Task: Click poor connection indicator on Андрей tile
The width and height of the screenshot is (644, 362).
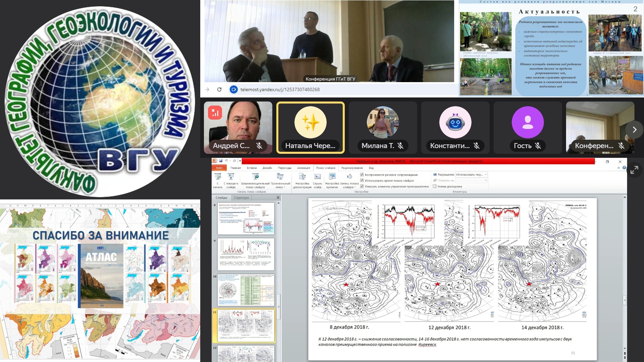Action: (x=215, y=113)
